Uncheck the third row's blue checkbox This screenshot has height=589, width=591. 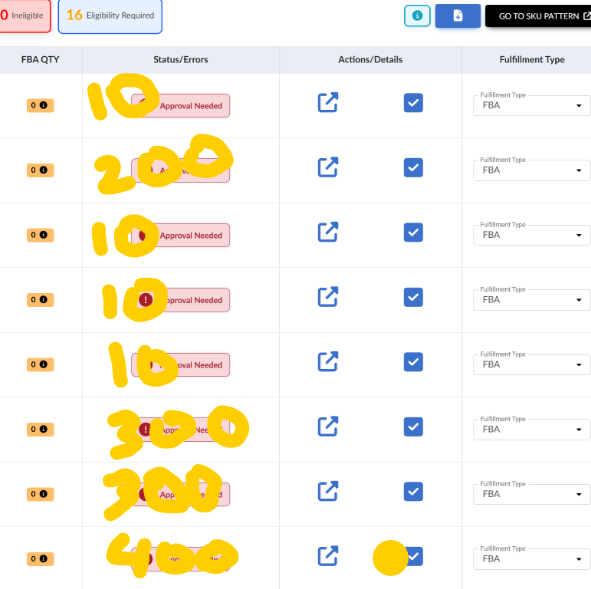(413, 233)
